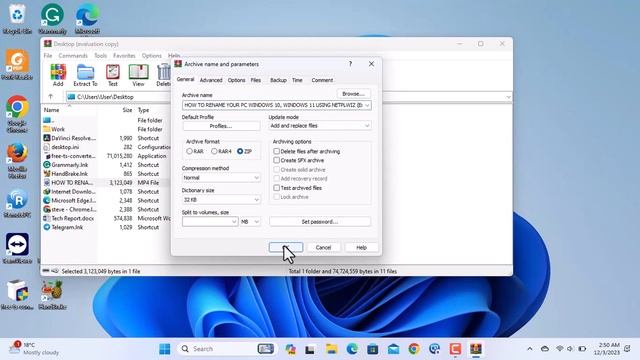Click Cancel button
This screenshot has width=640, height=360.
323,247
